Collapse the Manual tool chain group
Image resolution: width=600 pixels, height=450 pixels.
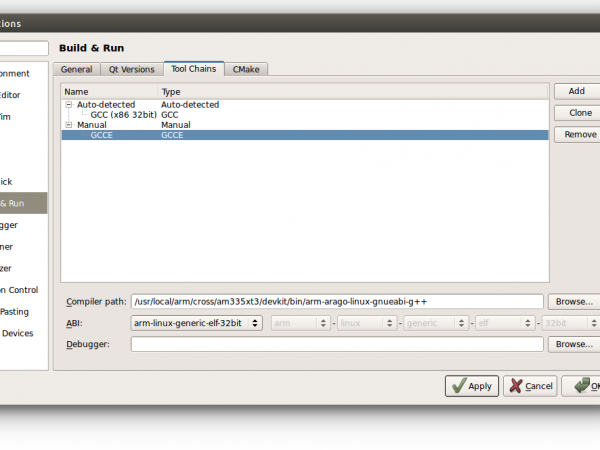69,125
